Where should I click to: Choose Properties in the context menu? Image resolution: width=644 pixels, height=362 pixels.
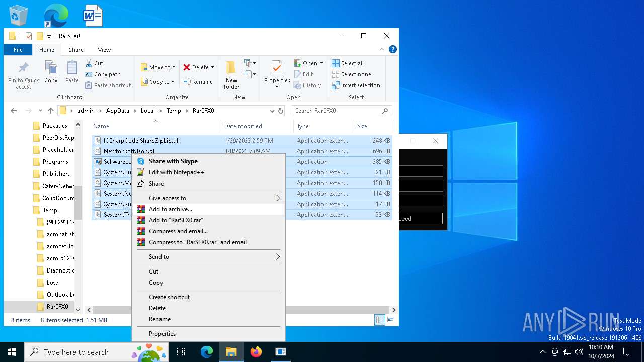pos(208,334)
